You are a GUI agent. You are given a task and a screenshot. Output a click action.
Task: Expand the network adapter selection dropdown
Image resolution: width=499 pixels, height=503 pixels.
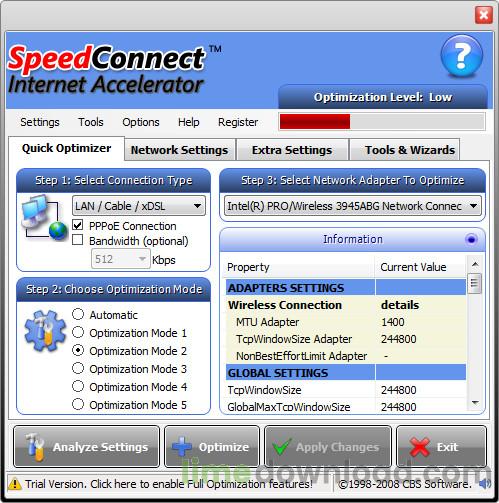353,206
